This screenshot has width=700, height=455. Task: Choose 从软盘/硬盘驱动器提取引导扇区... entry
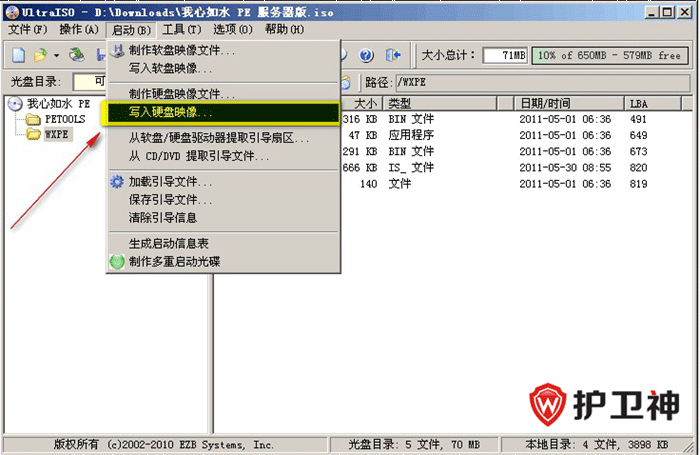tap(223, 138)
